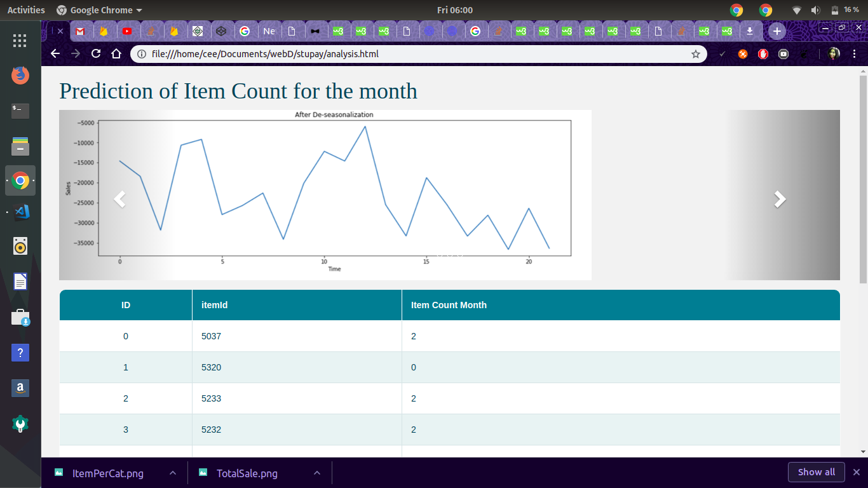Show applications grid in dock

tap(20, 41)
